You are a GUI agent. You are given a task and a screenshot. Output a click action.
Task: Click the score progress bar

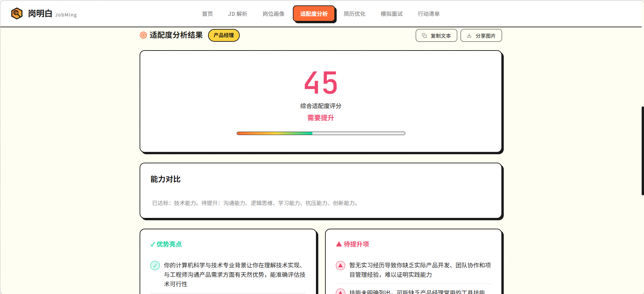[321, 133]
